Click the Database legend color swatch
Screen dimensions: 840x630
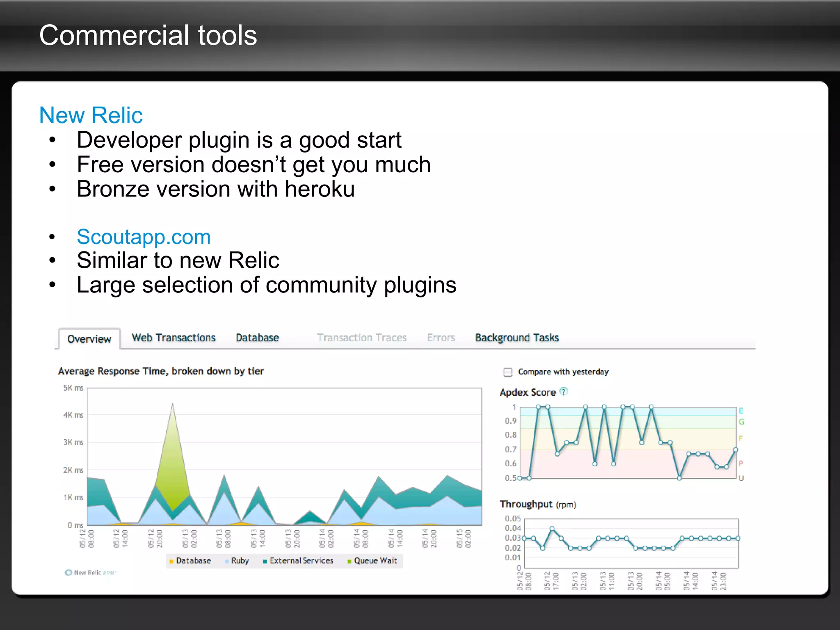click(171, 561)
